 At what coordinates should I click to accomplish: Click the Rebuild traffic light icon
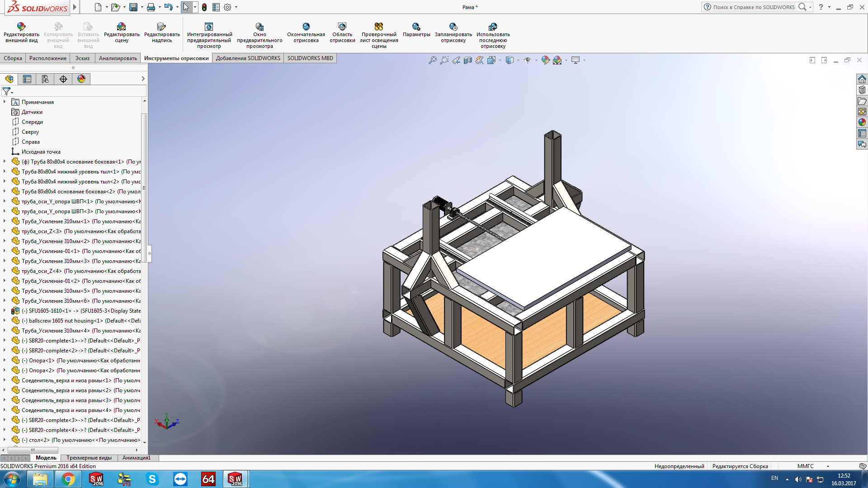pyautogui.click(x=204, y=7)
